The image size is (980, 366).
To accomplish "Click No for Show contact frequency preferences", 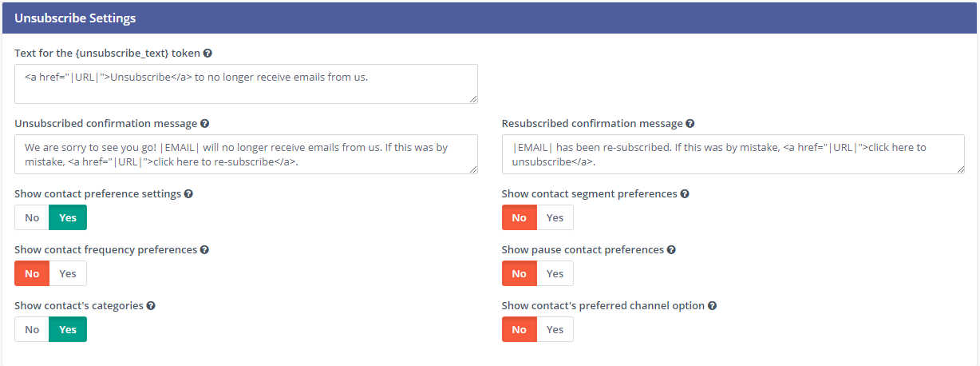I will pyautogui.click(x=32, y=273).
